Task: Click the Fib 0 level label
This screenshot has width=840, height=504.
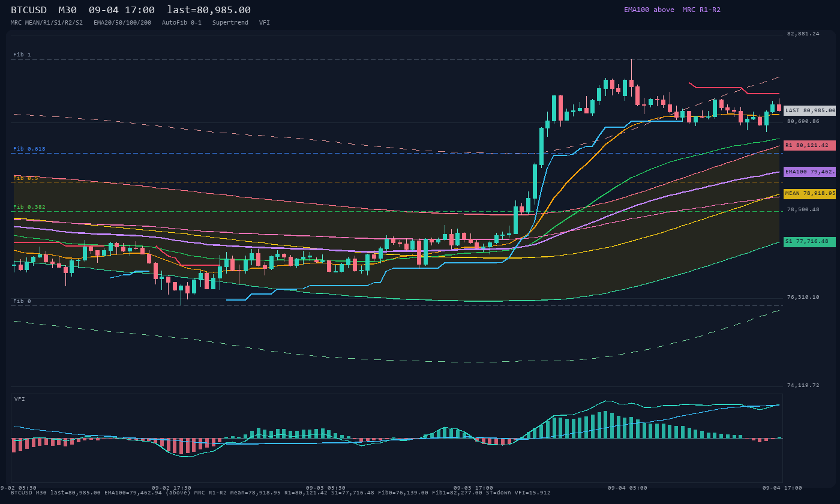Action: tap(22, 301)
